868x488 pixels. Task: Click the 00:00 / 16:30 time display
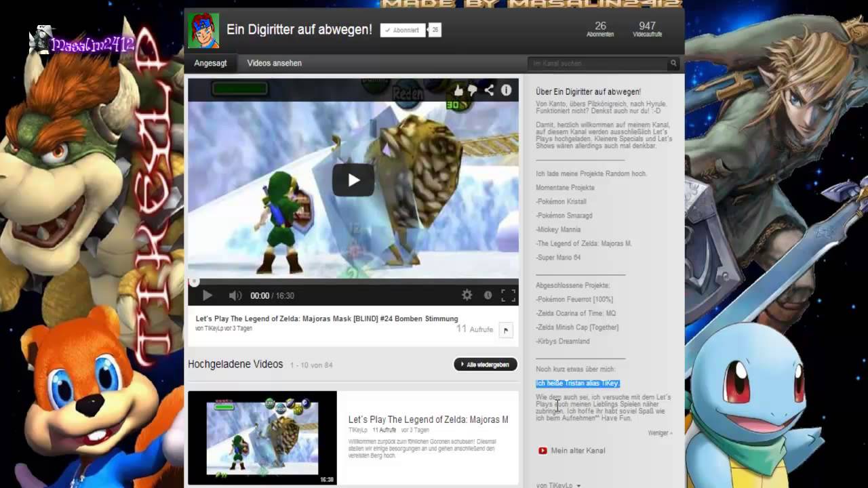point(272,296)
